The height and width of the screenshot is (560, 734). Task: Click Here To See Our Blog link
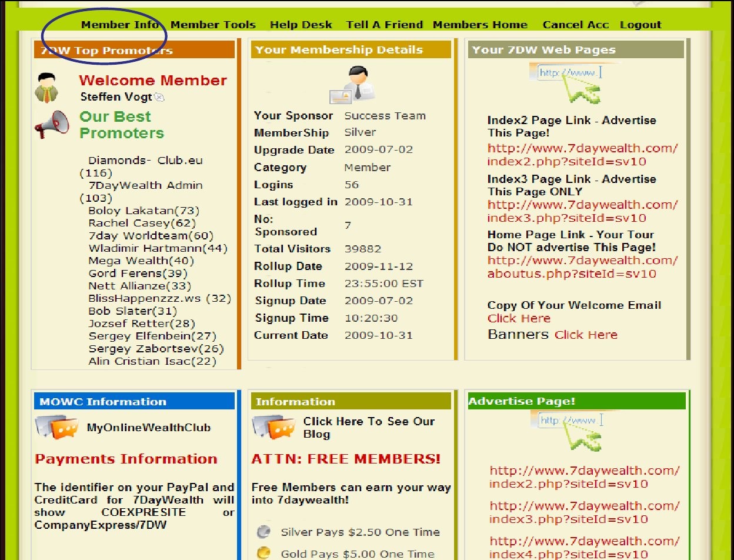coord(369,428)
